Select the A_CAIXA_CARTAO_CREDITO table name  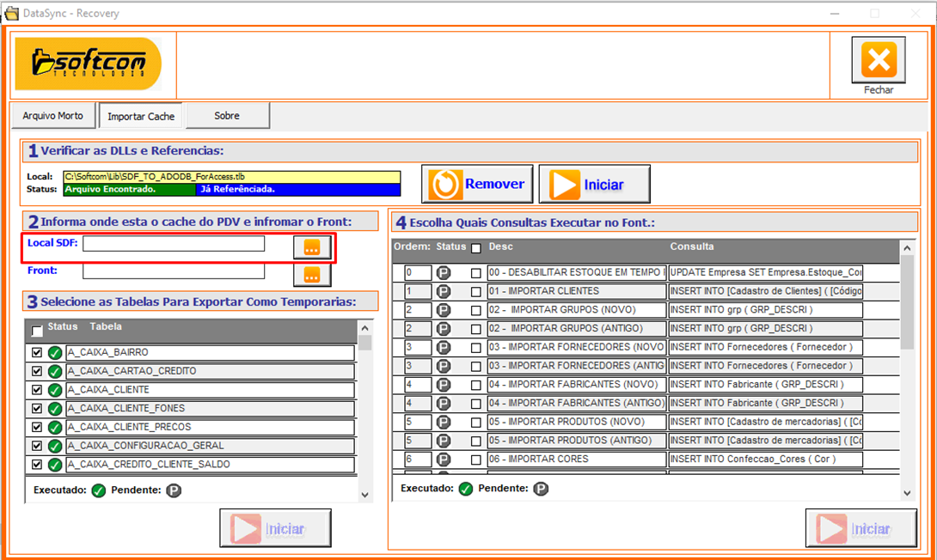(210, 372)
